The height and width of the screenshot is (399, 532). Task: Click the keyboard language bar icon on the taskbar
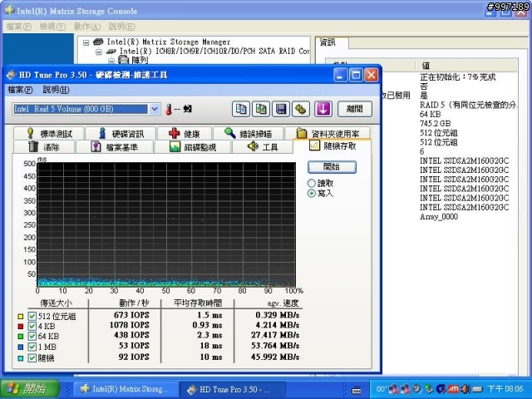pyautogui.click(x=357, y=391)
